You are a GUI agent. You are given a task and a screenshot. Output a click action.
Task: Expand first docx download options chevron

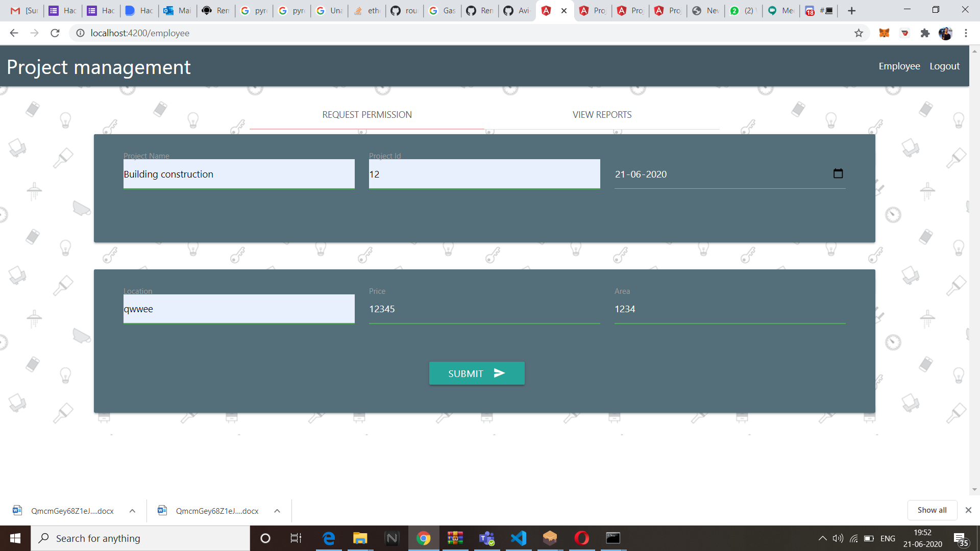point(132,511)
